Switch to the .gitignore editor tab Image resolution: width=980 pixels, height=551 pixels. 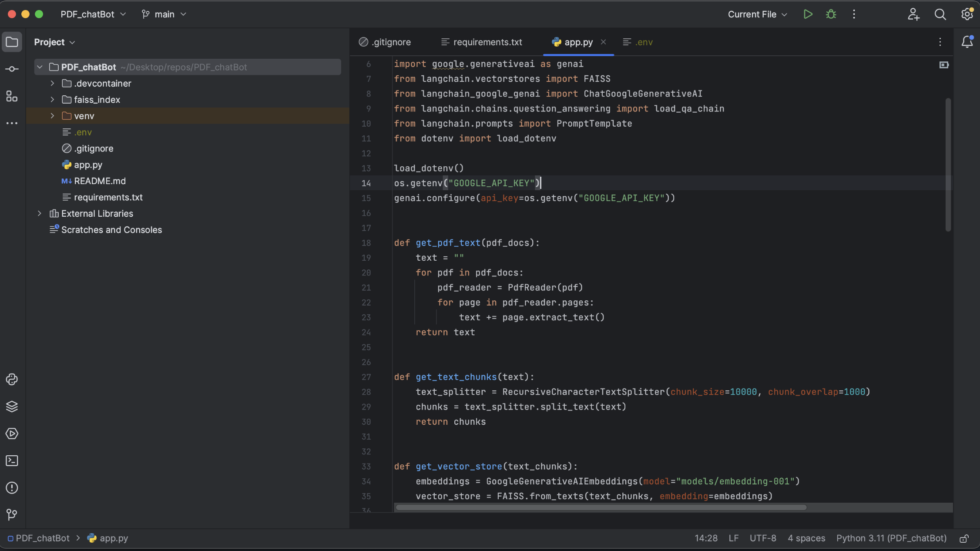(385, 42)
